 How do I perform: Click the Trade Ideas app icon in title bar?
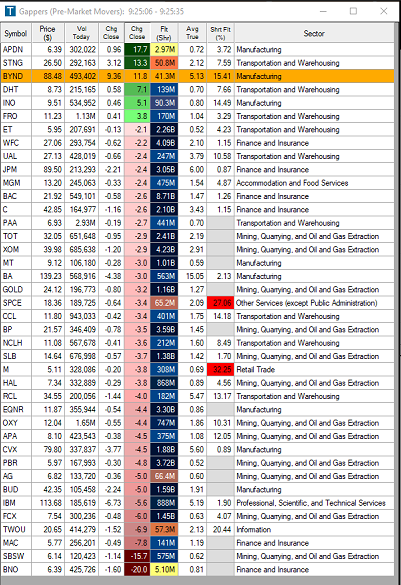pyautogui.click(x=9, y=11)
